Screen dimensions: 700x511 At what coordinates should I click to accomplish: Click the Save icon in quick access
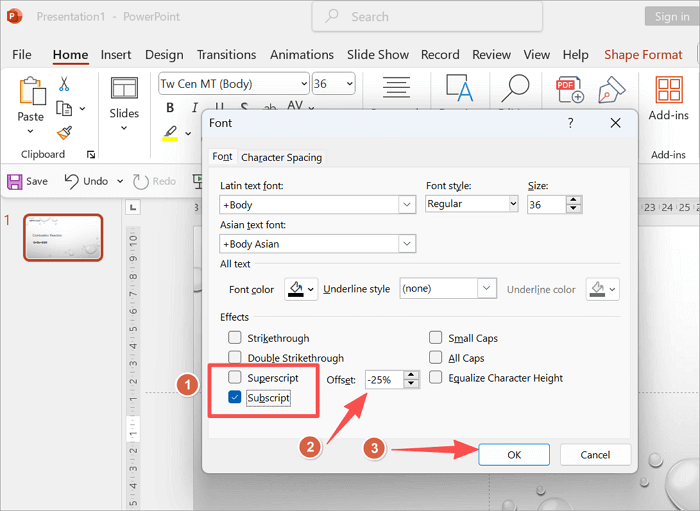pyautogui.click(x=15, y=181)
